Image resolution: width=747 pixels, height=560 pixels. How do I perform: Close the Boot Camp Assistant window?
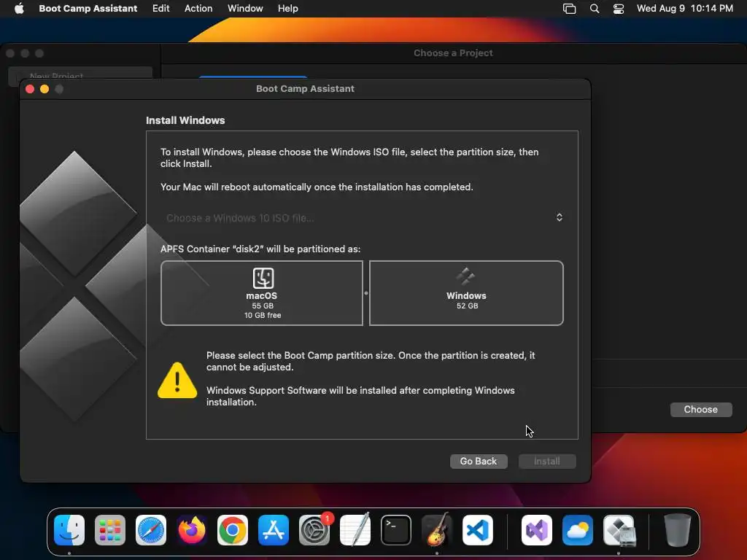[29, 89]
